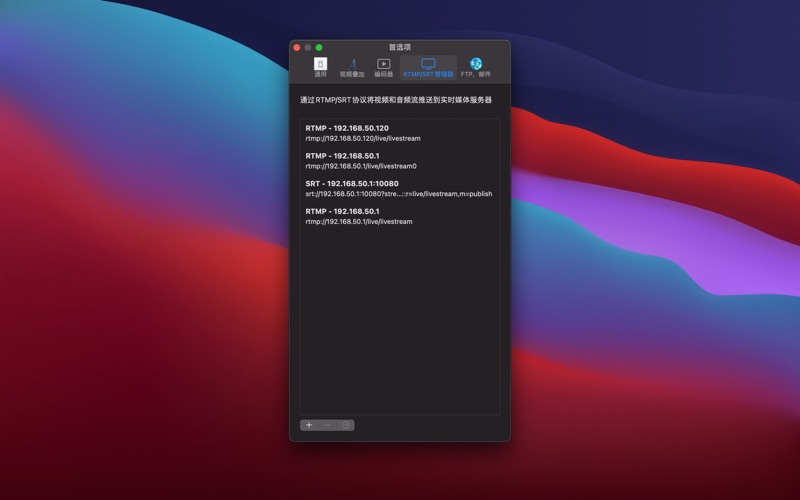800x500 pixels.
Task: Select the RTMP/SRT管理器 monitor icon
Action: (428, 64)
